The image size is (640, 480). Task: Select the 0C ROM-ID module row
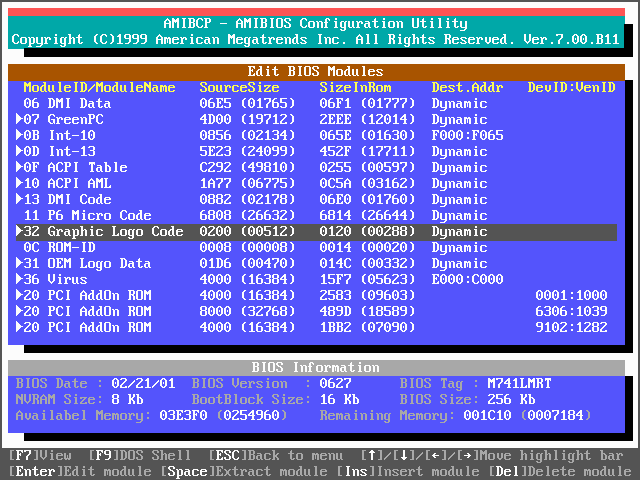(316, 247)
